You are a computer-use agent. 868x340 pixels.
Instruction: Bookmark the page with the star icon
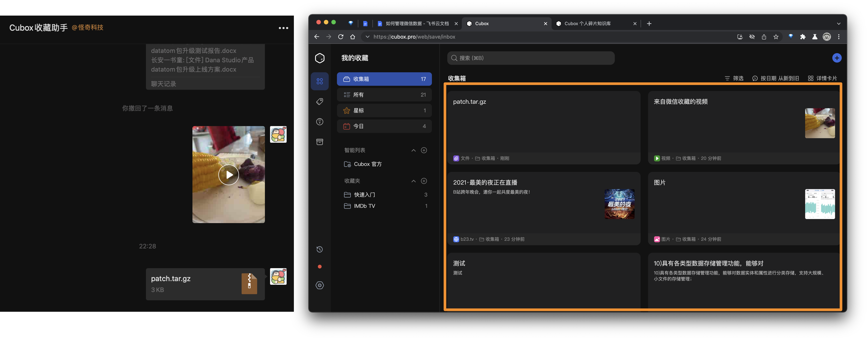[776, 37]
